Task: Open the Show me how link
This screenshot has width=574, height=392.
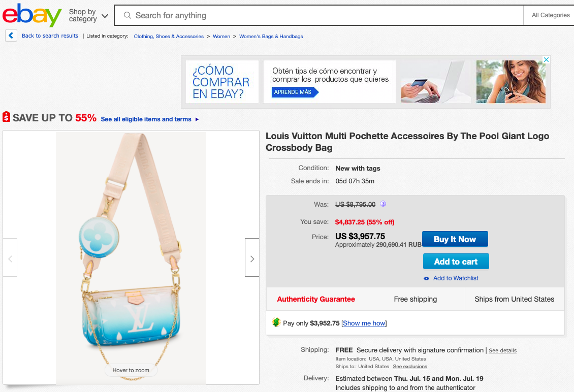Action: 364,323
